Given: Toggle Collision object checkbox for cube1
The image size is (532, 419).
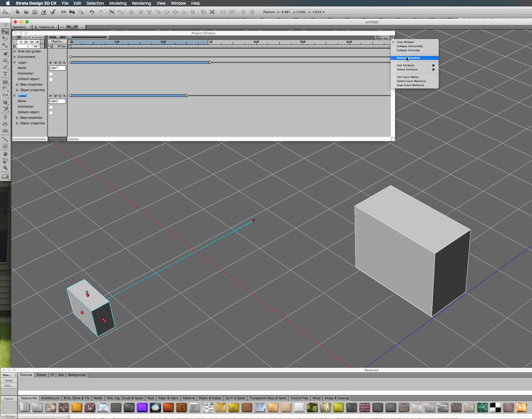Looking at the screenshot, I should [51, 79].
